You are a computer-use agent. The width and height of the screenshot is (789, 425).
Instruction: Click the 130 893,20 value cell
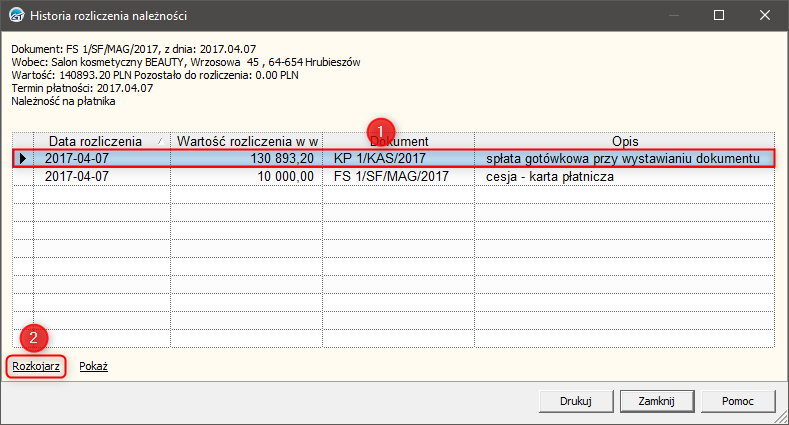point(247,158)
